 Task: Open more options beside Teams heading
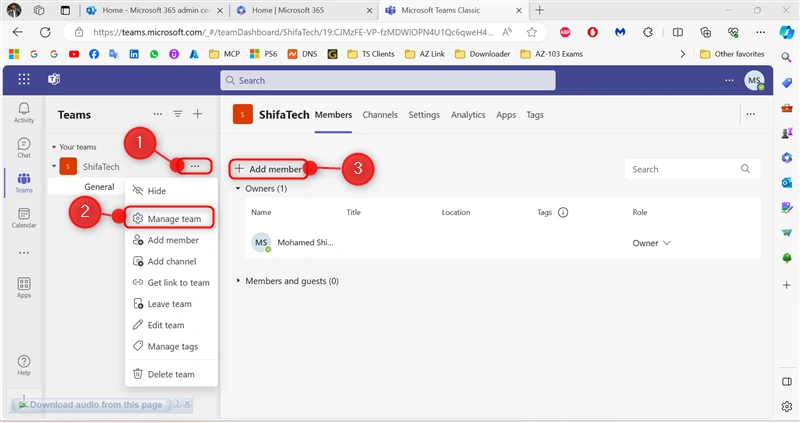(x=158, y=114)
